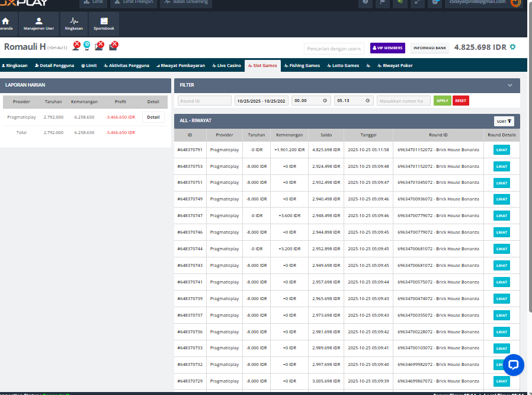Click the Tanggal column header

[368, 135]
